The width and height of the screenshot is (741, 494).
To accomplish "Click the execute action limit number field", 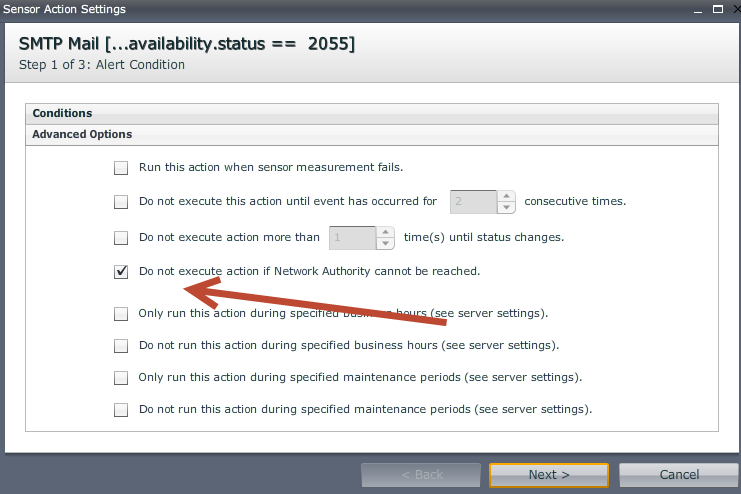I will click(x=352, y=238).
